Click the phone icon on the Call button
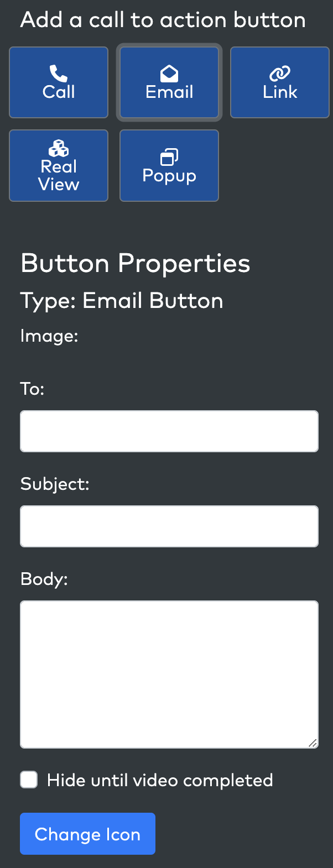 (x=58, y=74)
